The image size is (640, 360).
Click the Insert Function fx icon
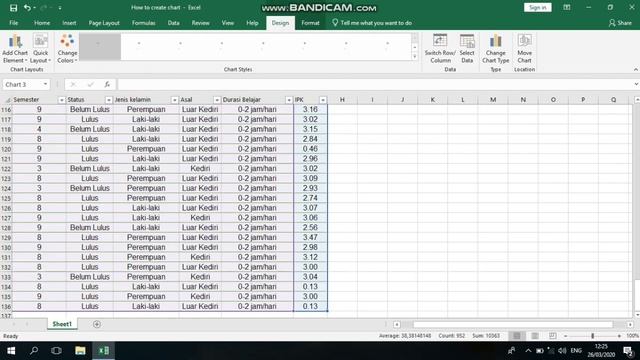coord(107,84)
